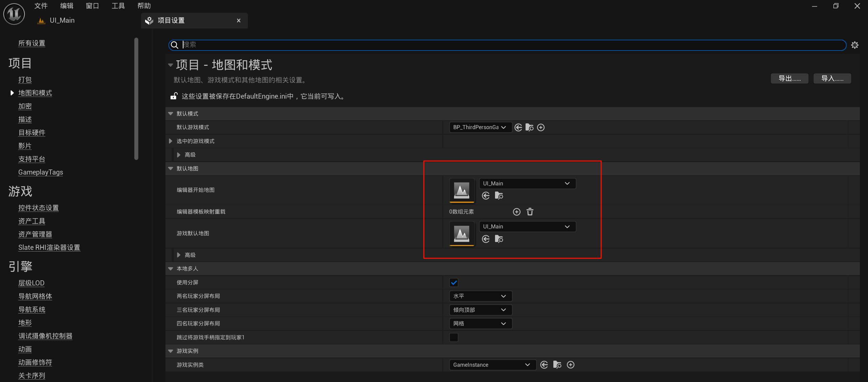Browse to editor startup map in content browser
Screen dimensions: 868x382
coord(499,196)
